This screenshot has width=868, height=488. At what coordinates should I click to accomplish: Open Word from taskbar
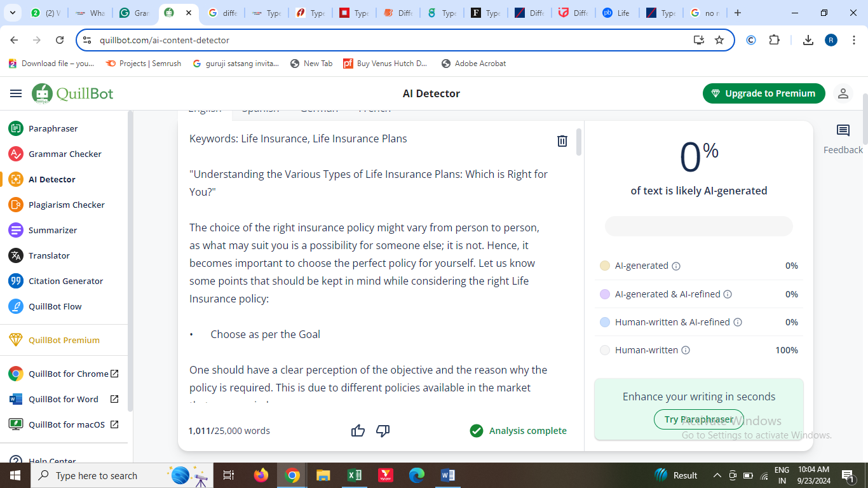[x=448, y=475]
